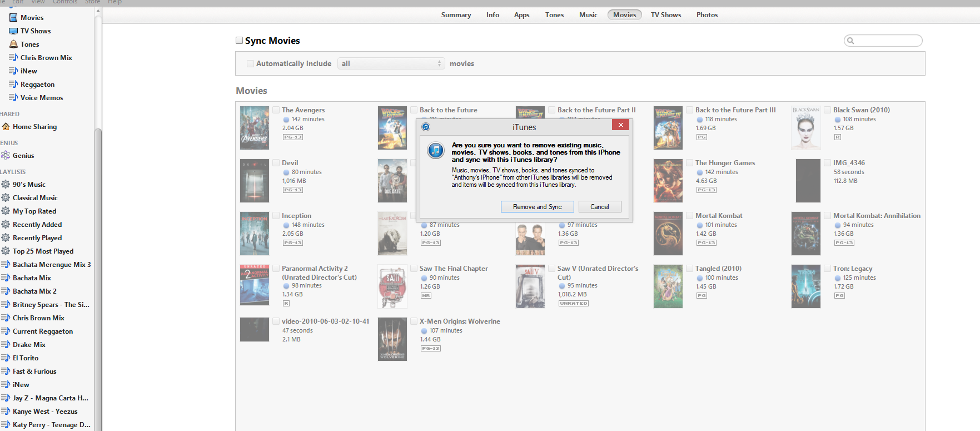
Task: Select The Hunger Games poster thumbnail
Action: click(x=668, y=181)
